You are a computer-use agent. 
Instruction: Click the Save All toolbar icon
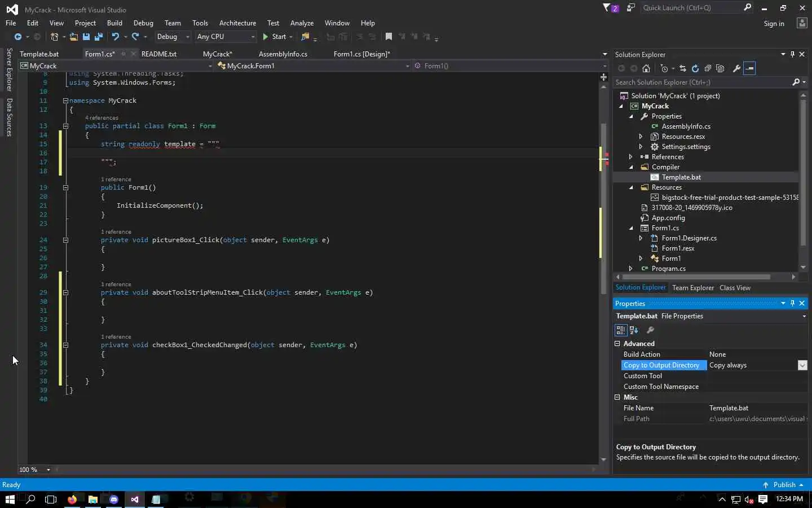99,37
